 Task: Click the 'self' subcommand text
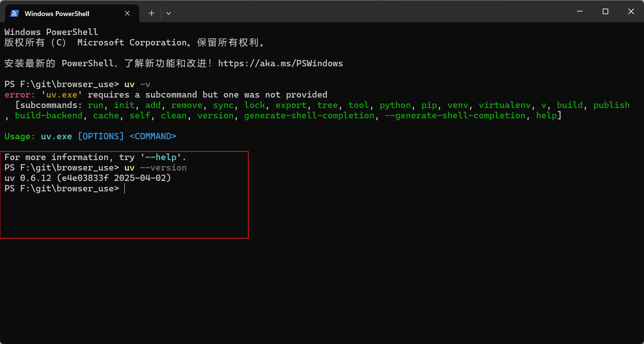(140, 115)
